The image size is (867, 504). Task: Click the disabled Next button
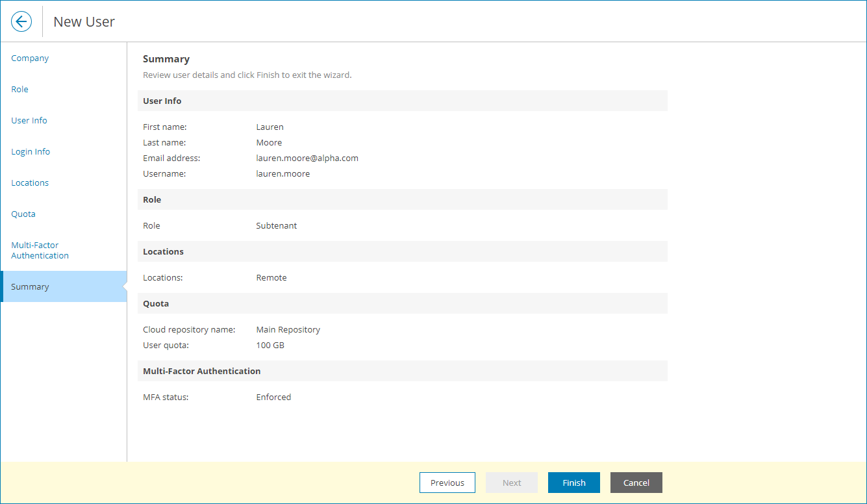[512, 483]
